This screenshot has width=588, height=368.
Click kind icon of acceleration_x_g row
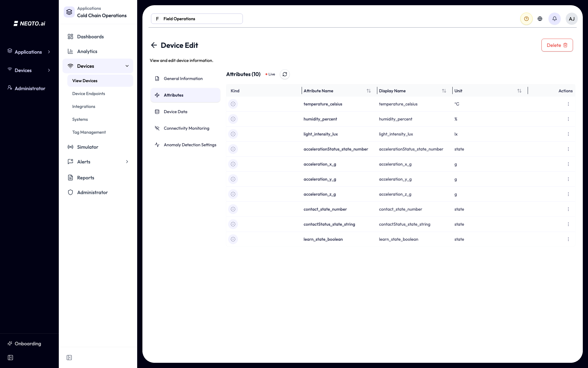(233, 164)
